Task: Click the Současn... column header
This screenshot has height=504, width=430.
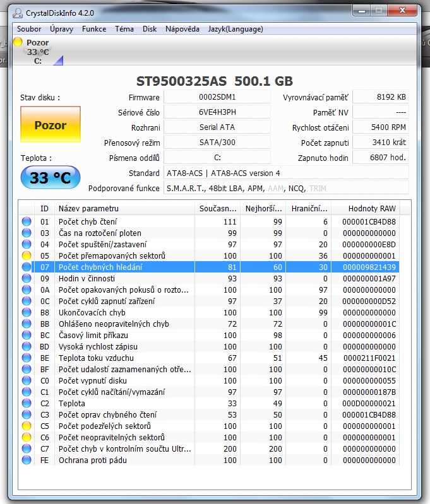Action: [218, 209]
